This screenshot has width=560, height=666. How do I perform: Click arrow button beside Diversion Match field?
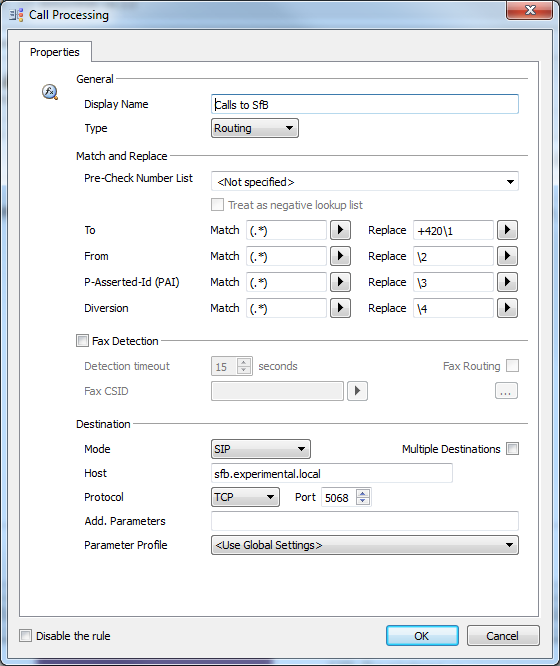[x=340, y=308]
